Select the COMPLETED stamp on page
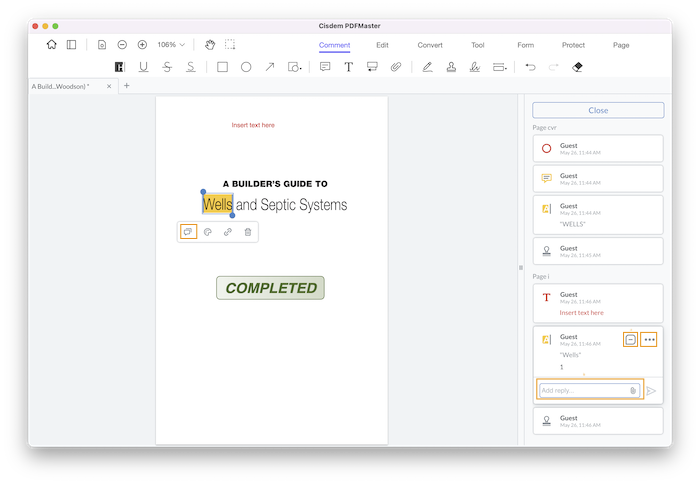700x484 pixels. click(271, 288)
